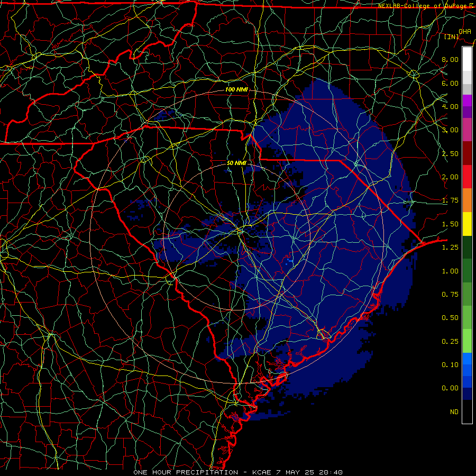Pick the black ND swatch in the legend

pos(467,411)
